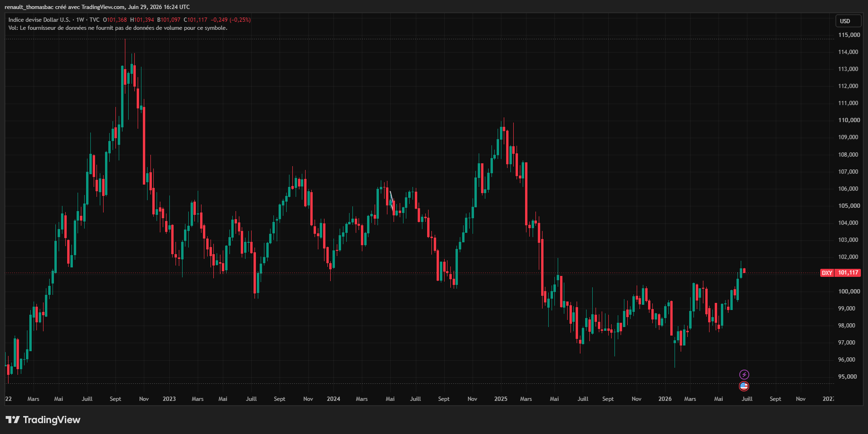This screenshot has width=868, height=434.
Task: Click the 1W interval in the legend
Action: click(x=80, y=20)
